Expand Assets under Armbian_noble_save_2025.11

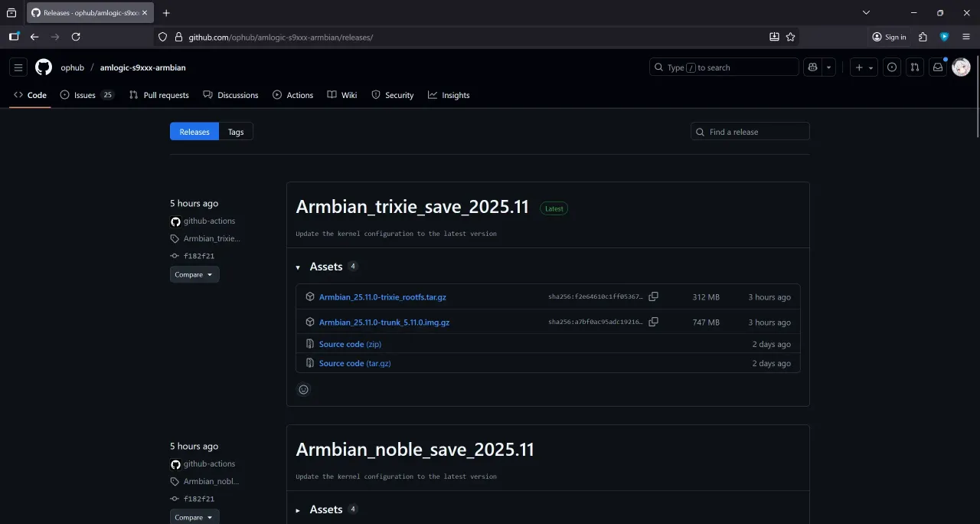tap(326, 509)
